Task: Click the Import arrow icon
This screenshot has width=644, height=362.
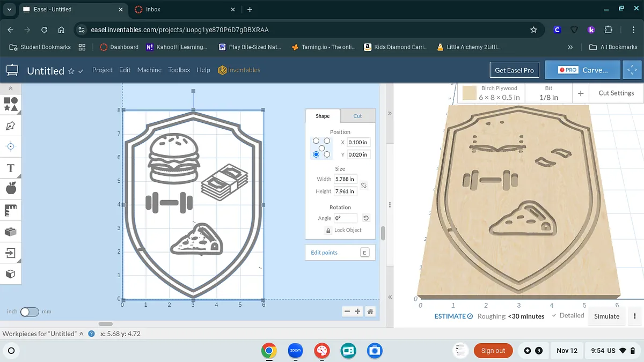Action: [10, 253]
